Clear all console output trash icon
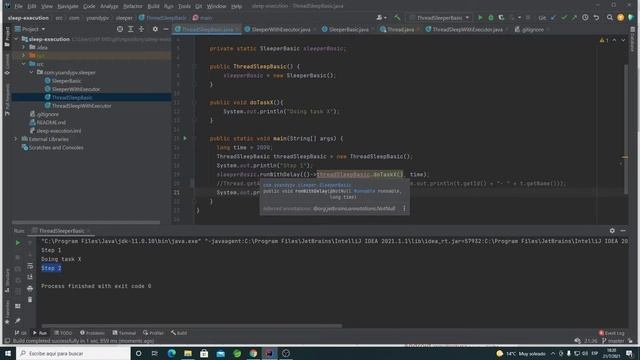The image size is (640, 360). (x=30, y=299)
